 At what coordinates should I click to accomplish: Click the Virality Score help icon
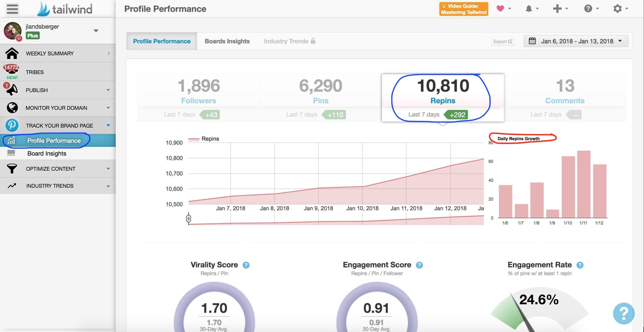pyautogui.click(x=246, y=265)
